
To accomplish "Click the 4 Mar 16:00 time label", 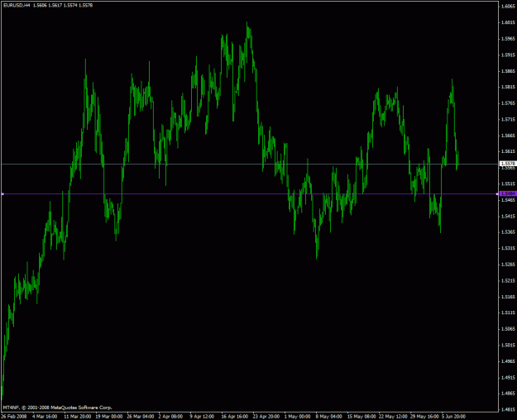I will pyautogui.click(x=45, y=417).
